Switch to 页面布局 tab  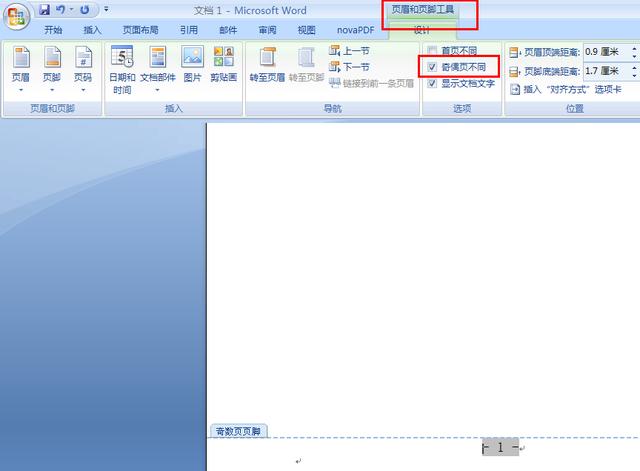click(140, 30)
